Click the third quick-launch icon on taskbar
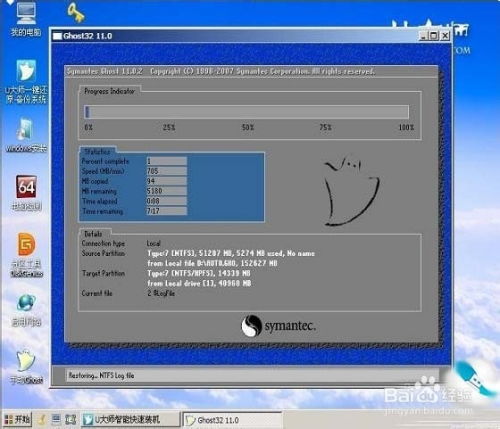 70,419
